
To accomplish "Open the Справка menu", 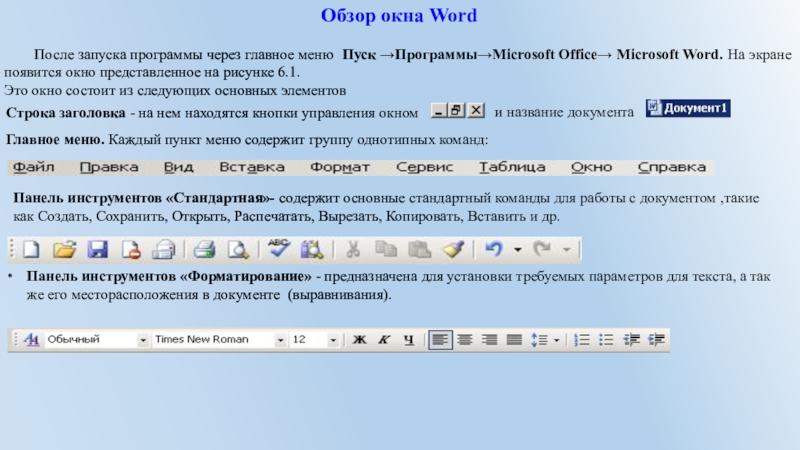I will tap(672, 167).
